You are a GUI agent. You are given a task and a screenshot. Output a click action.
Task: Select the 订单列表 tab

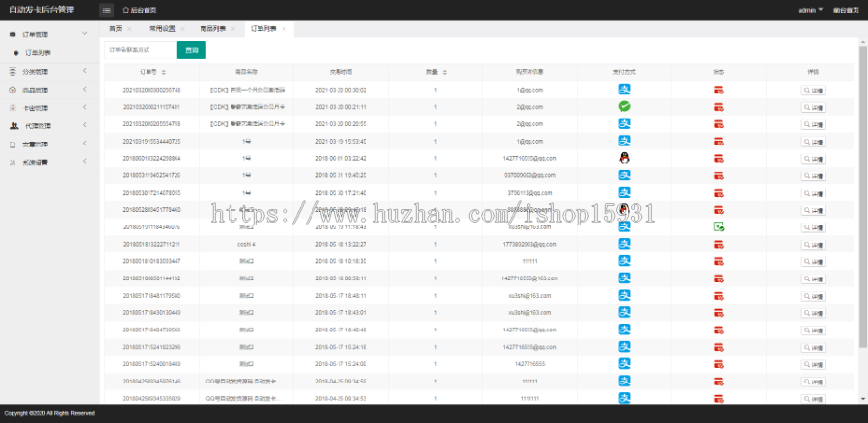[263, 29]
